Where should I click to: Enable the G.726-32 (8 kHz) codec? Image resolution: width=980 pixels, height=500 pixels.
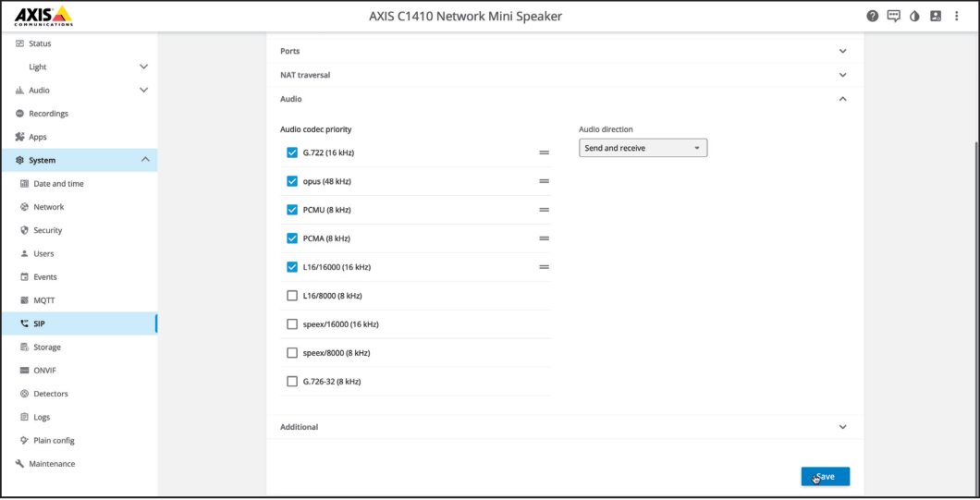coord(292,382)
